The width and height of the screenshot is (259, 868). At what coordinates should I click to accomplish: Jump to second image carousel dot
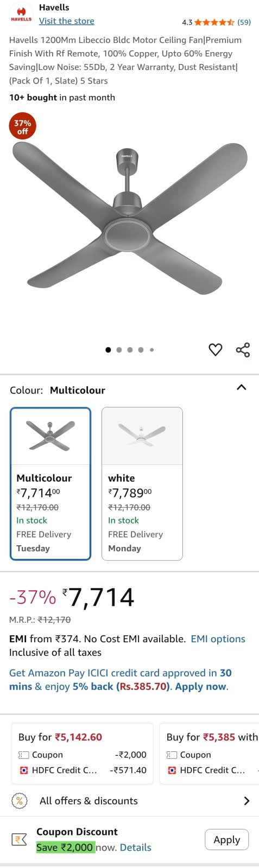[x=119, y=350]
